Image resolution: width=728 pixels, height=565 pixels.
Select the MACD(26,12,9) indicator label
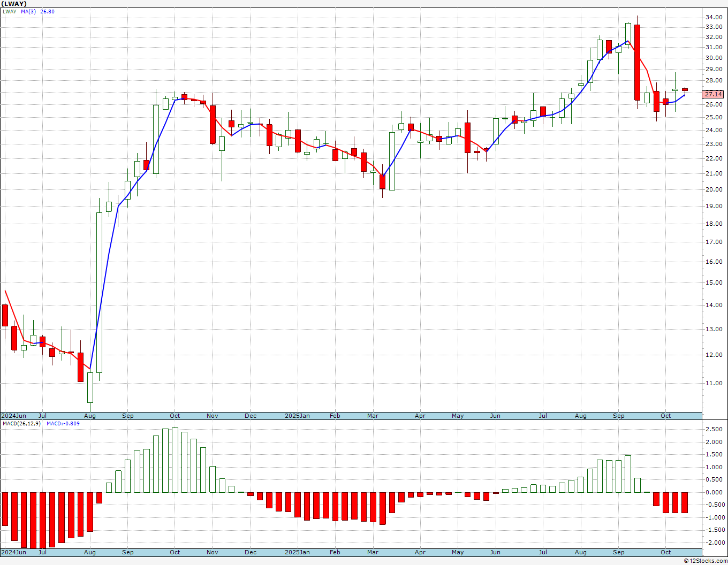(x=21, y=424)
